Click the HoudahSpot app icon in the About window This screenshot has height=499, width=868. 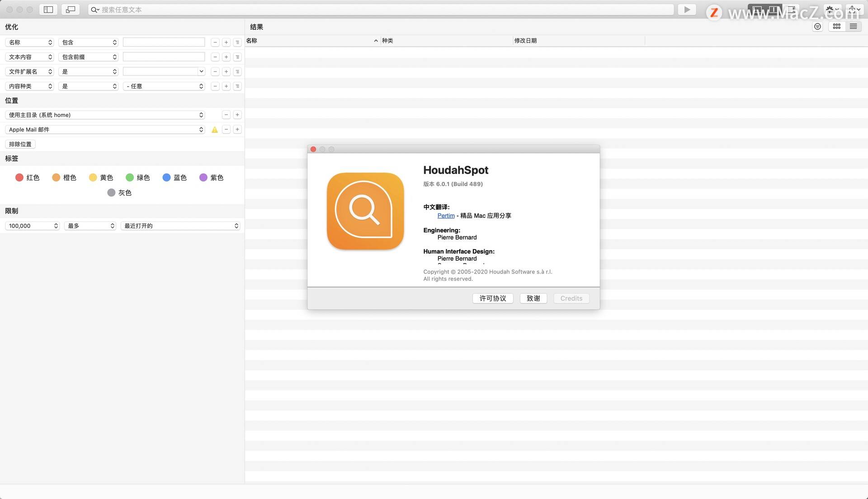[365, 211]
